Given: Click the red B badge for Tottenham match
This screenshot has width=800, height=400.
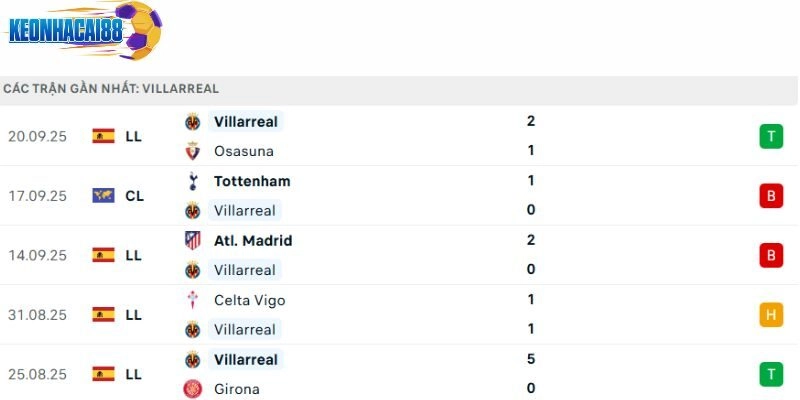Looking at the screenshot, I should point(770,196).
